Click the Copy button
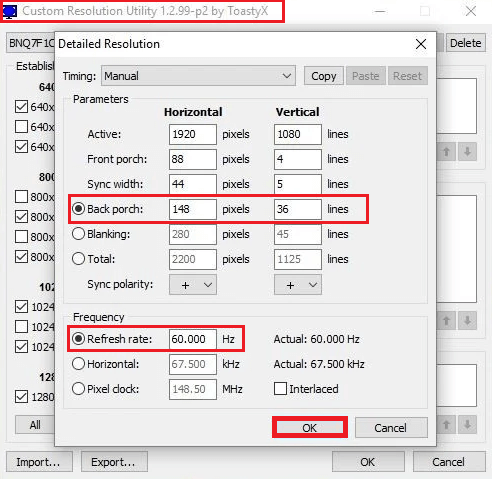 [324, 76]
